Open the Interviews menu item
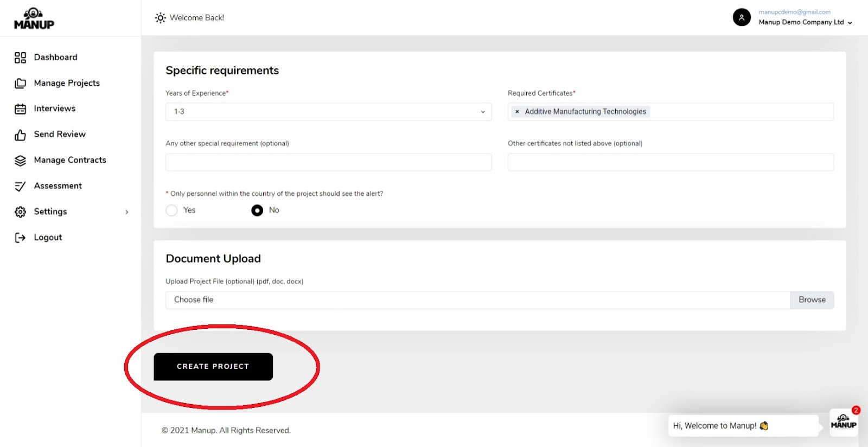 coord(55,108)
